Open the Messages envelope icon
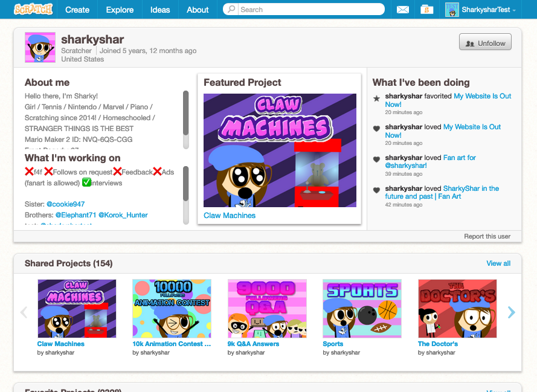The image size is (537, 392). (x=403, y=10)
